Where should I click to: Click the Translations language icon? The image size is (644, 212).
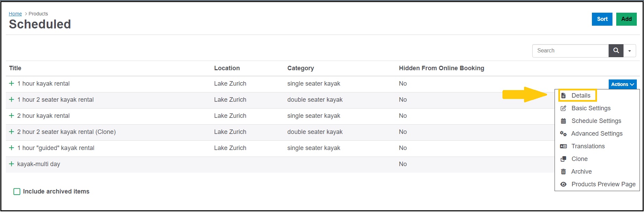(x=563, y=146)
